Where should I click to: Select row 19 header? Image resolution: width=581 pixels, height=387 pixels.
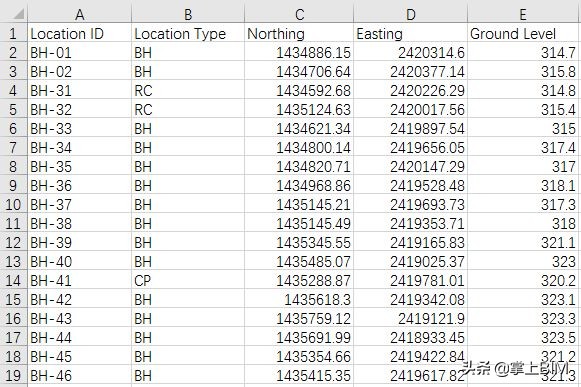point(13,375)
